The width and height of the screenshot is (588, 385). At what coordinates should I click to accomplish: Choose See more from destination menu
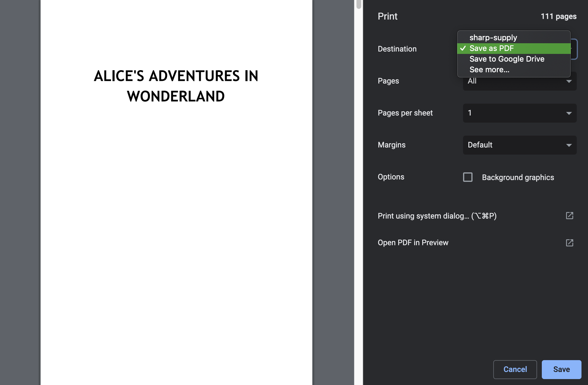point(490,70)
